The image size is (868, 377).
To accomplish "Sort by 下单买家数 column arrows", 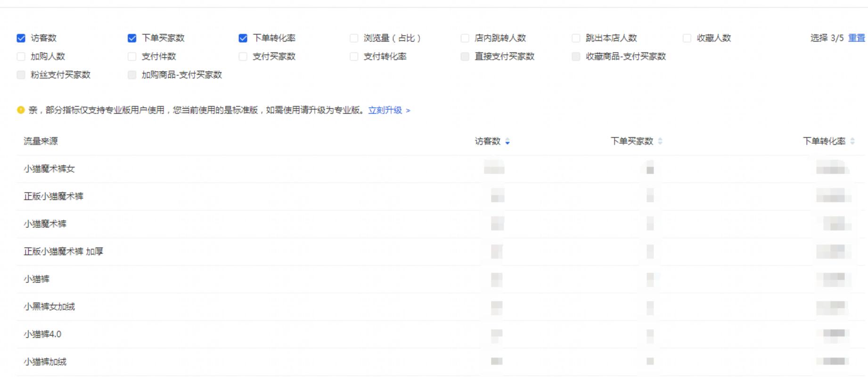I will point(660,141).
